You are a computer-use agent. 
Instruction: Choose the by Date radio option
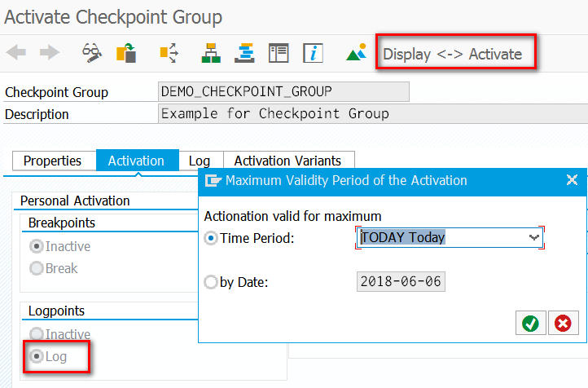click(211, 282)
